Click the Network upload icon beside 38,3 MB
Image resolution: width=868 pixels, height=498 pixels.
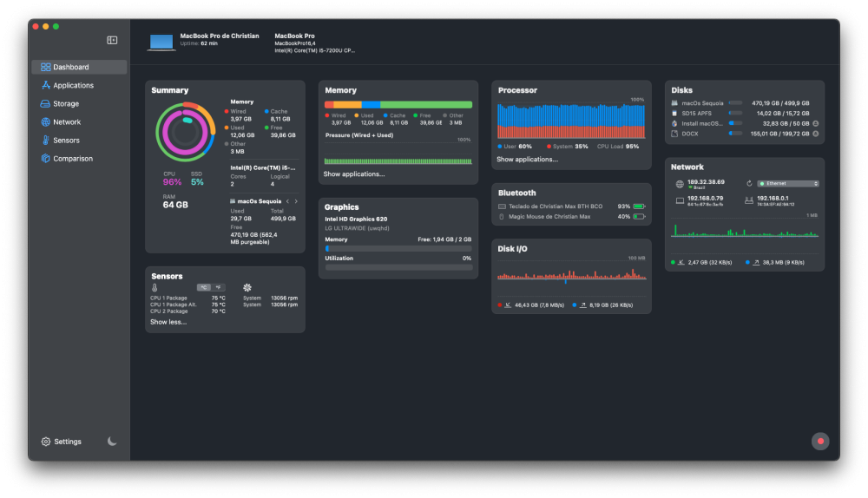click(x=756, y=262)
